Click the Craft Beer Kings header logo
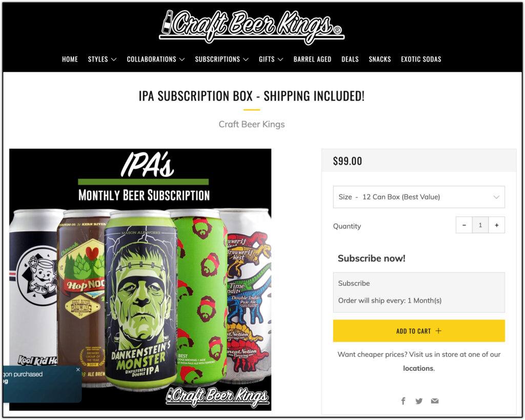525x420 pixels. tap(252, 27)
